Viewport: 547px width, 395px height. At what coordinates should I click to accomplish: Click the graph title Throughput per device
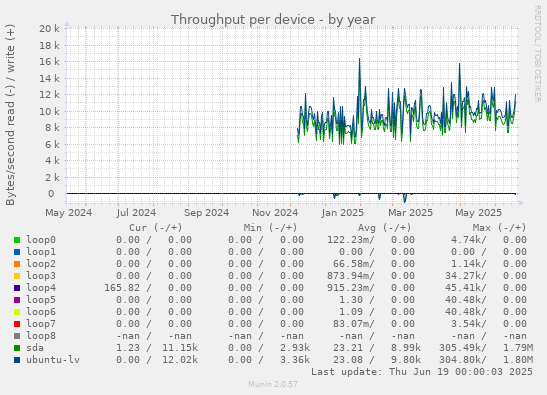273,20
